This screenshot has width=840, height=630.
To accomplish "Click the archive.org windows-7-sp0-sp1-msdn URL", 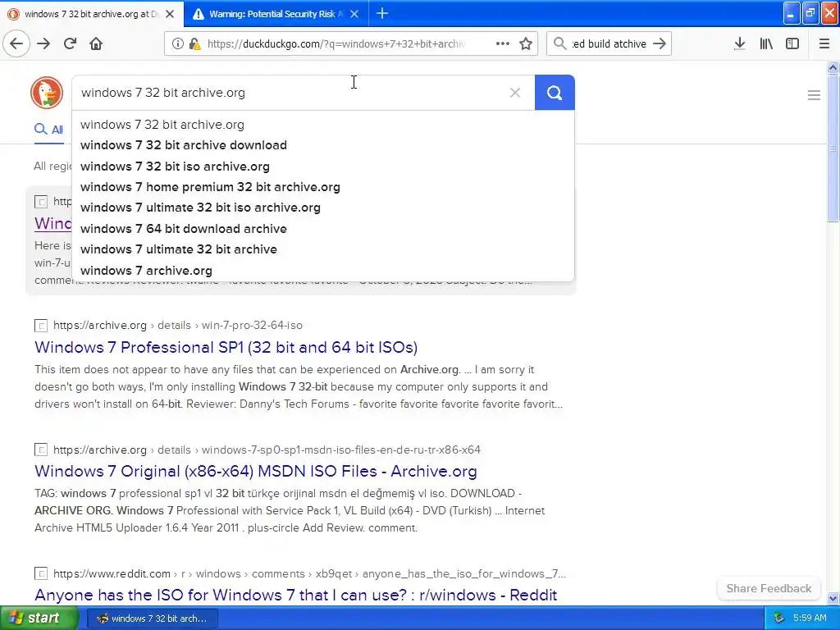I will [267, 450].
